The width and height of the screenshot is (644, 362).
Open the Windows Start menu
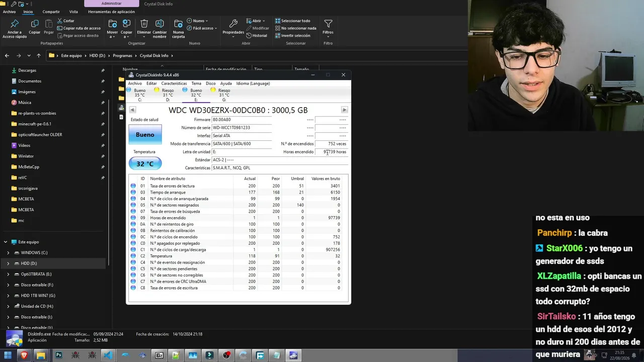8,355
